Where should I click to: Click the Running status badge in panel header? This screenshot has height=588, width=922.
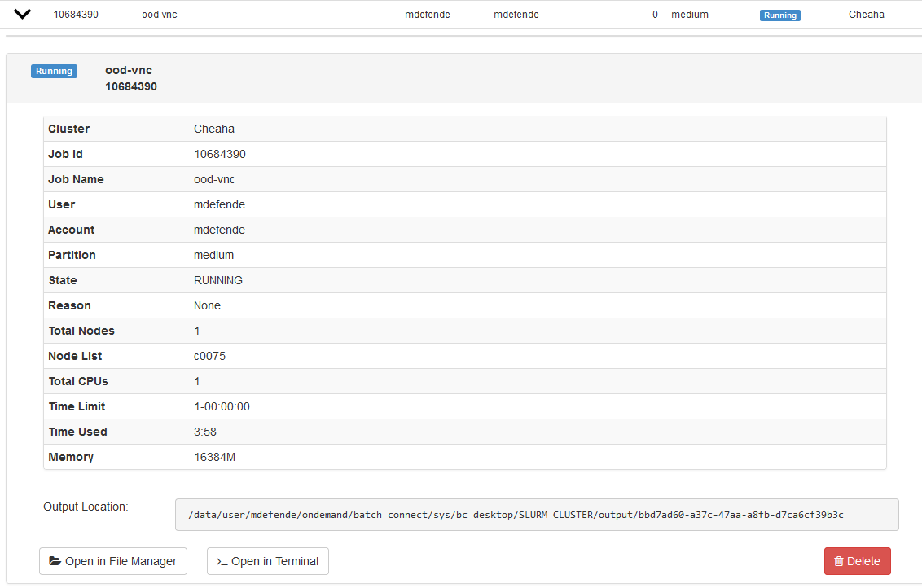point(54,71)
